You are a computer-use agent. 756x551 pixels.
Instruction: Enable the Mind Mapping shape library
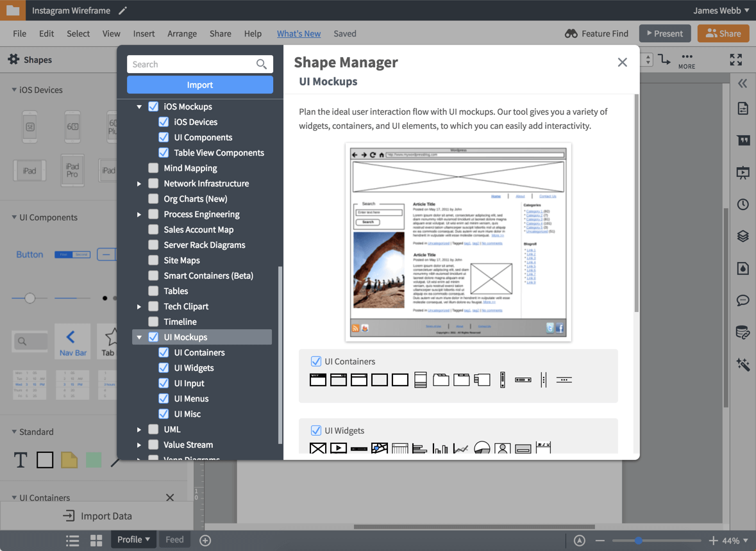pos(153,168)
